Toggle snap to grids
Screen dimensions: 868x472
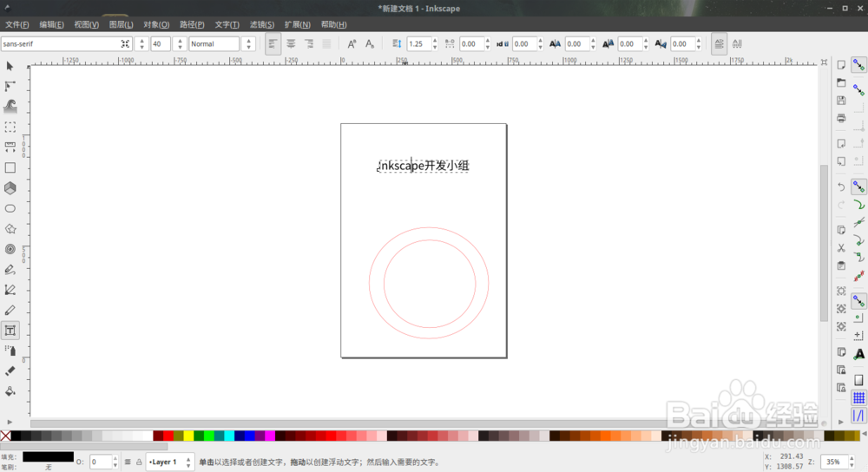[858, 397]
